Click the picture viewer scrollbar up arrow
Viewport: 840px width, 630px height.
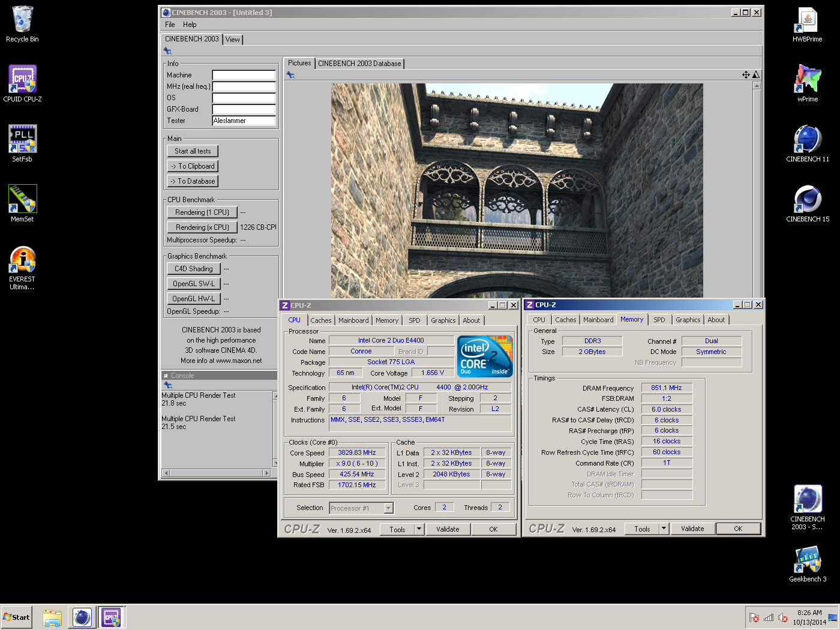pyautogui.click(x=757, y=86)
